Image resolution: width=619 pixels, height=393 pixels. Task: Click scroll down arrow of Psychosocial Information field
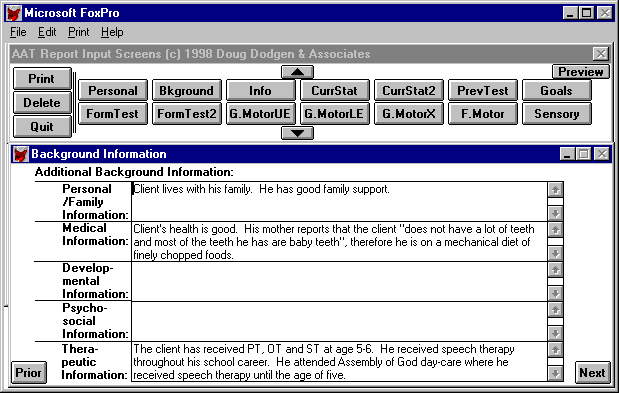pos(555,334)
